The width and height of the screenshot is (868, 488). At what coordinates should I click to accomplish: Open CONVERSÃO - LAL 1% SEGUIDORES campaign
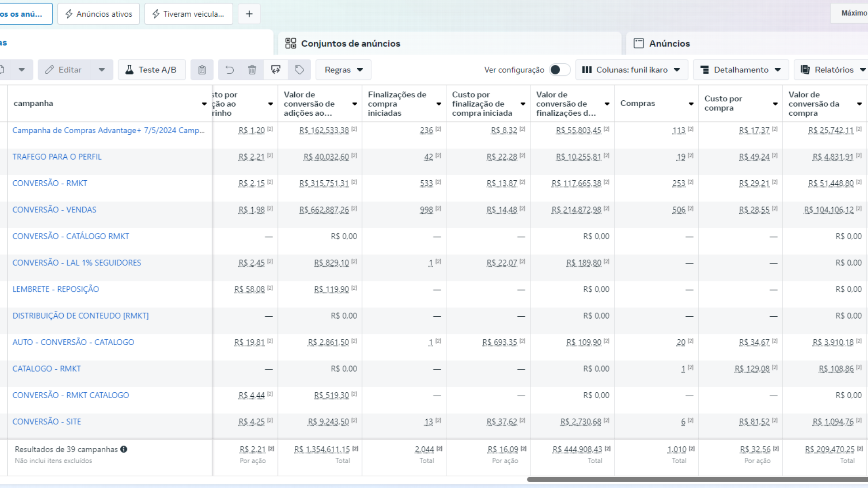click(x=77, y=263)
